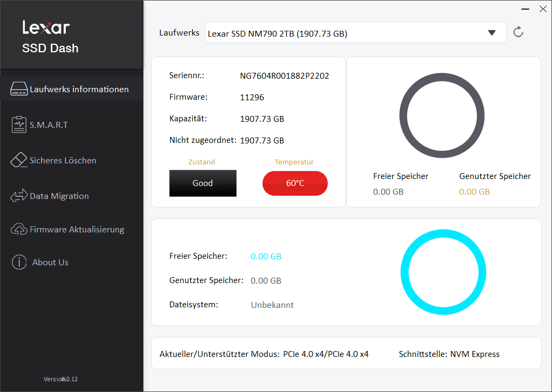Screen dimensions: 552x392
Task: Click the gray storage usage ring
Action: pyautogui.click(x=442, y=115)
